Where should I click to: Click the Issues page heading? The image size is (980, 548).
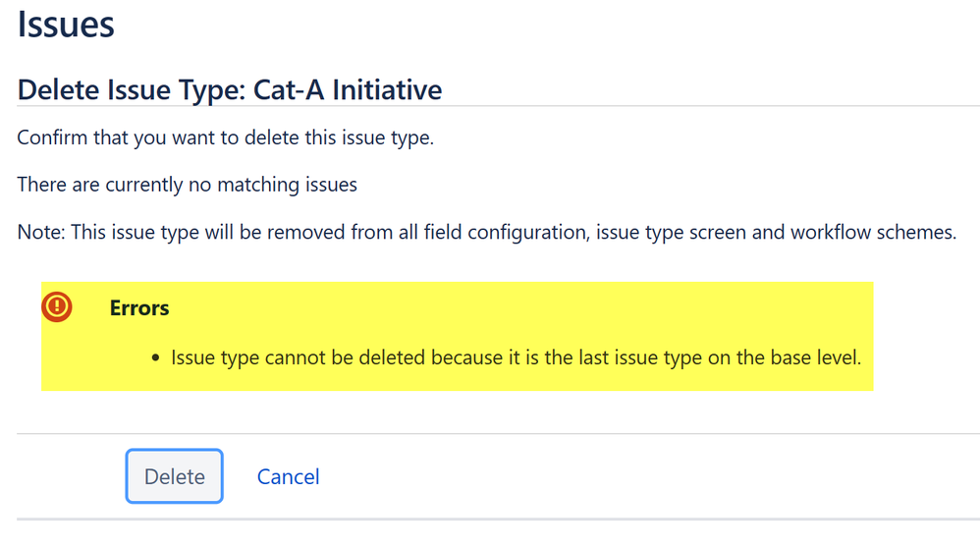(66, 25)
